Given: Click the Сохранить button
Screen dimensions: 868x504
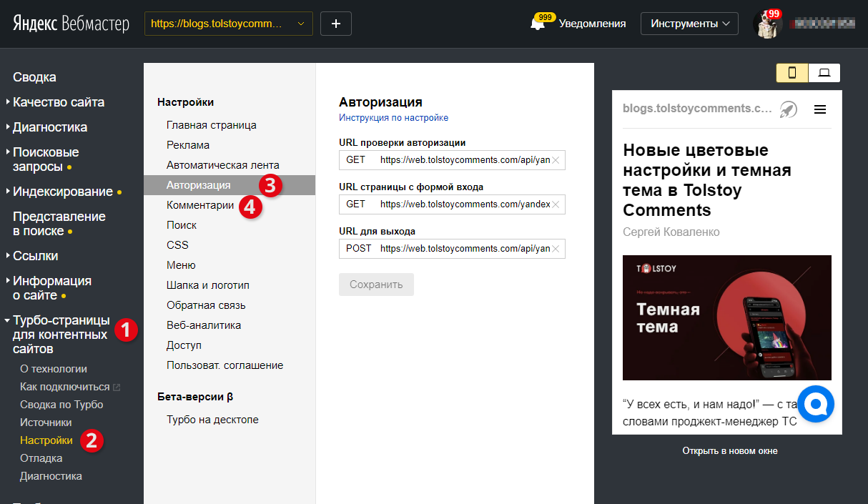Looking at the screenshot, I should (376, 285).
